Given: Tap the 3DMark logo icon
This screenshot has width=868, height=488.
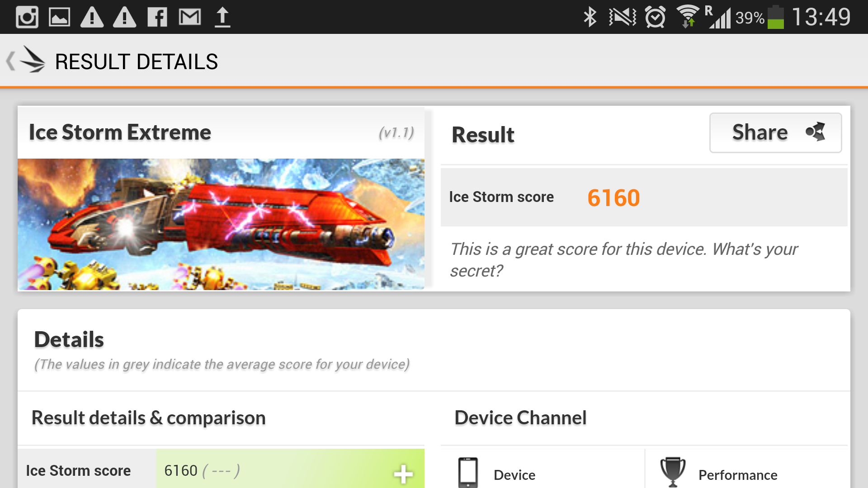Looking at the screenshot, I should 33,60.
